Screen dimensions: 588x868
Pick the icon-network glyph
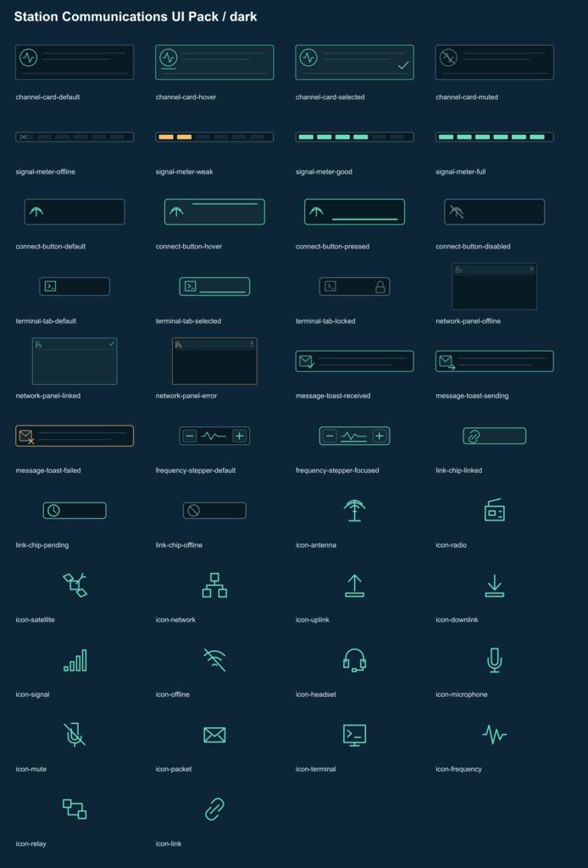pyautogui.click(x=214, y=585)
